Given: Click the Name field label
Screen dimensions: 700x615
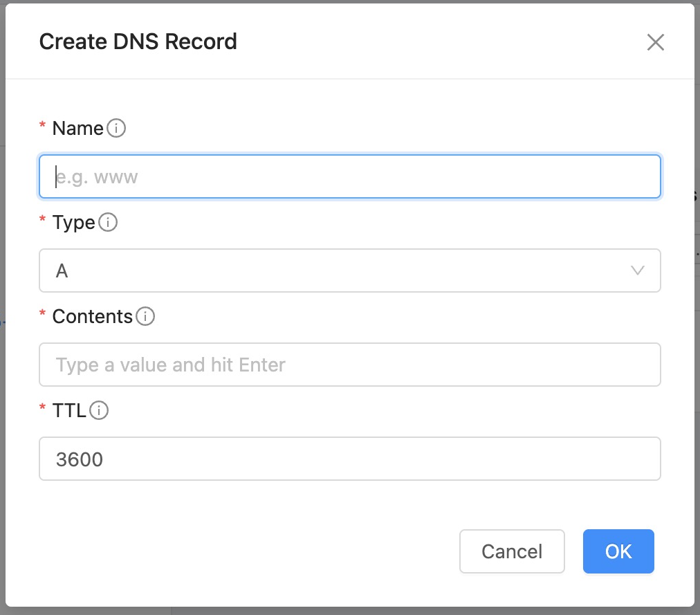Looking at the screenshot, I should (x=77, y=129).
